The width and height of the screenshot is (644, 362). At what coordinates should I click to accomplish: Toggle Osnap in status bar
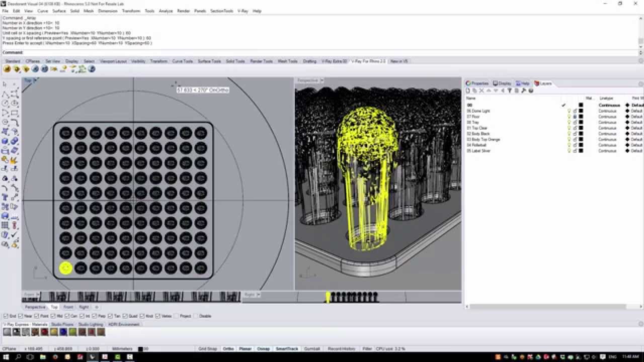point(263,348)
